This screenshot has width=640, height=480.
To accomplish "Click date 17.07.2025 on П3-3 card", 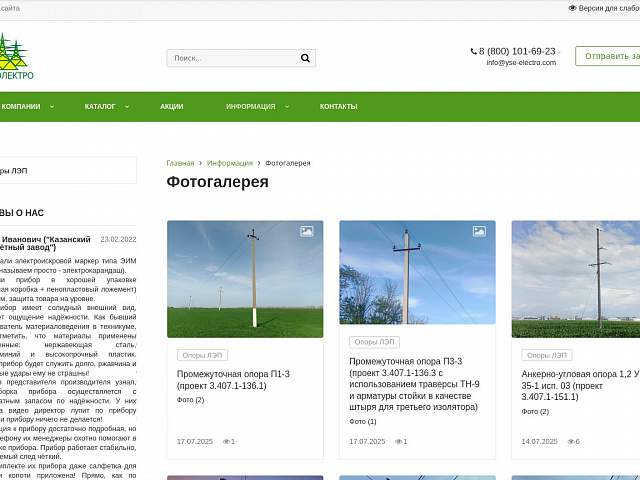I will coord(367,441).
